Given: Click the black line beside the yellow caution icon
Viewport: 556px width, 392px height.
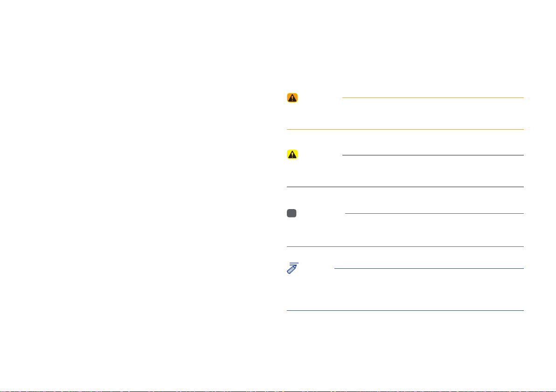Looking at the screenshot, I should [x=433, y=155].
